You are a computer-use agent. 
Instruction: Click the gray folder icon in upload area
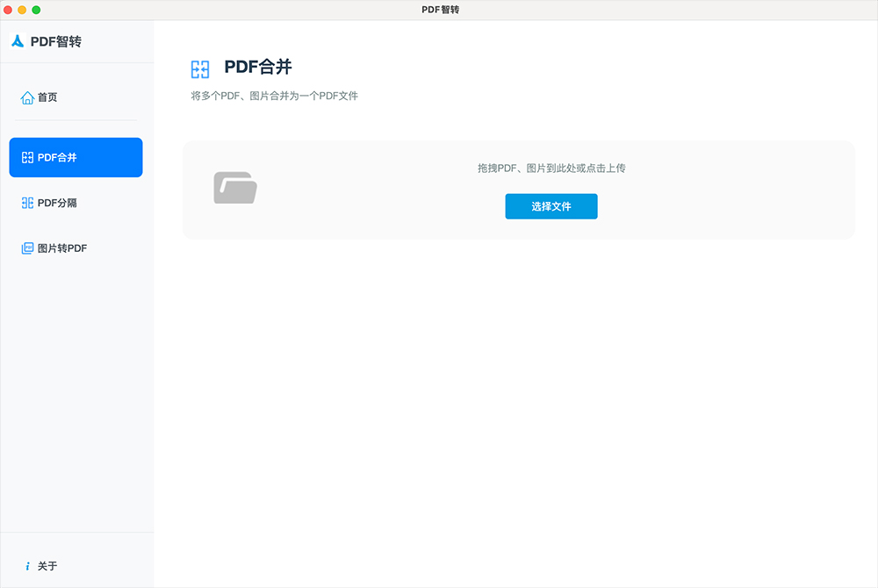pyautogui.click(x=235, y=187)
